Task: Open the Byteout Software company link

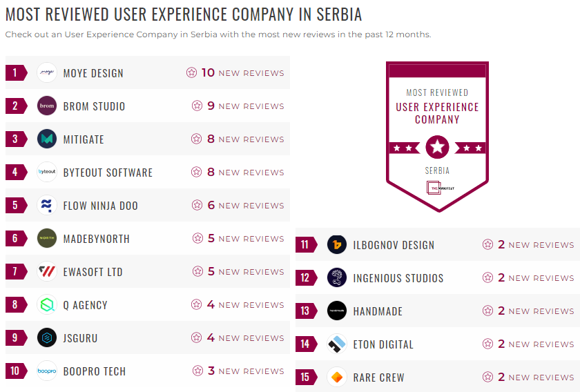Action: [108, 173]
